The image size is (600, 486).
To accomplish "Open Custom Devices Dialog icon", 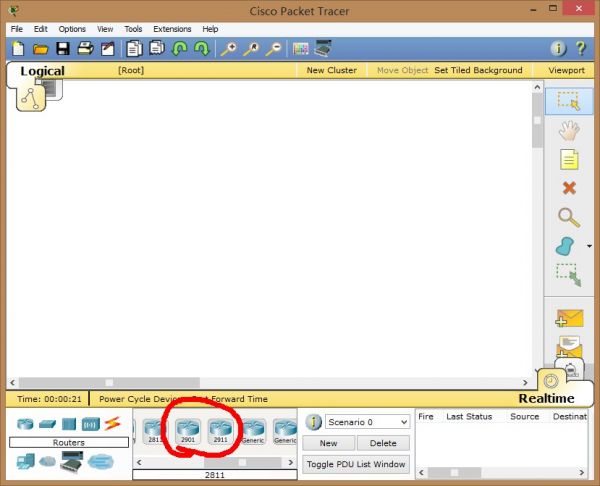I will point(323,48).
